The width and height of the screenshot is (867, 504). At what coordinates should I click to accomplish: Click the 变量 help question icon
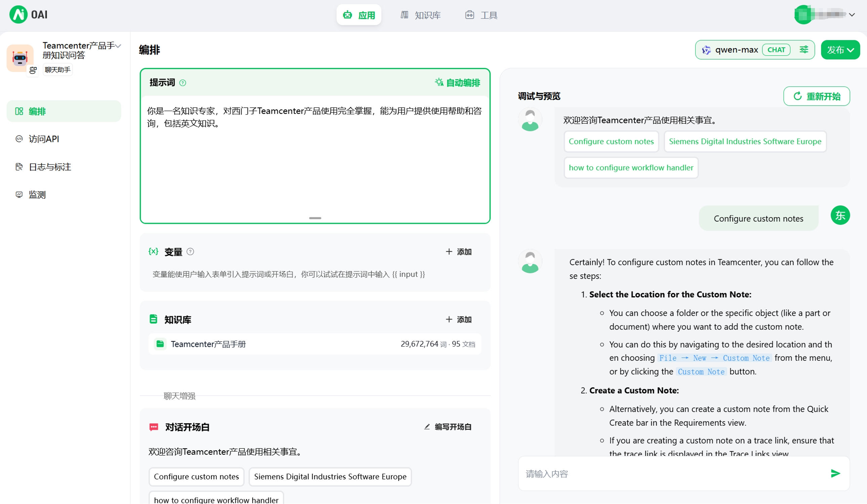(x=190, y=252)
